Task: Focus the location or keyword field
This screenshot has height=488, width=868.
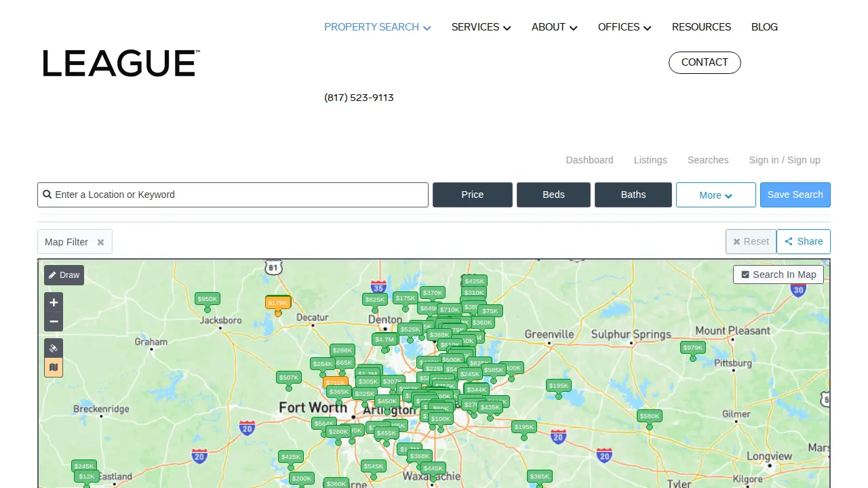Action: click(233, 195)
